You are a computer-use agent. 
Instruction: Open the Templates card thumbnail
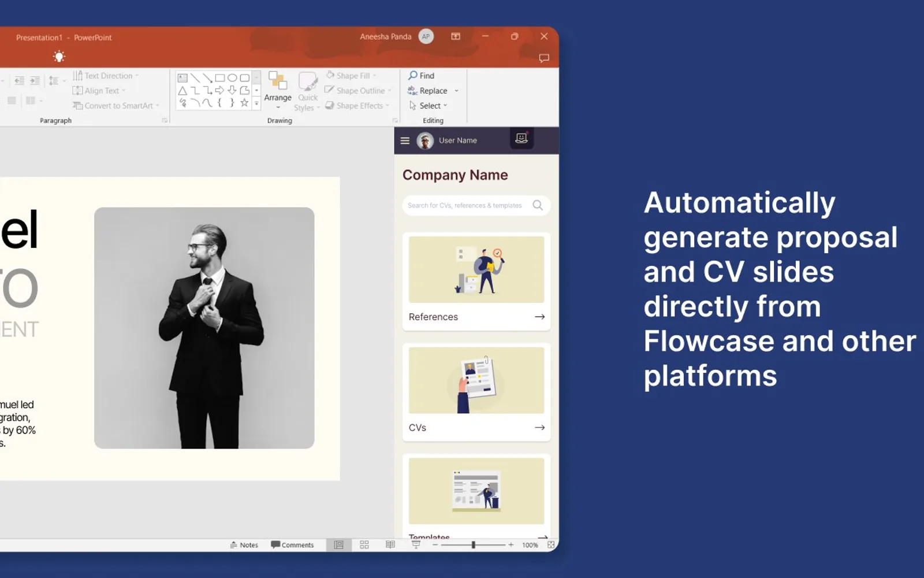pos(476,491)
